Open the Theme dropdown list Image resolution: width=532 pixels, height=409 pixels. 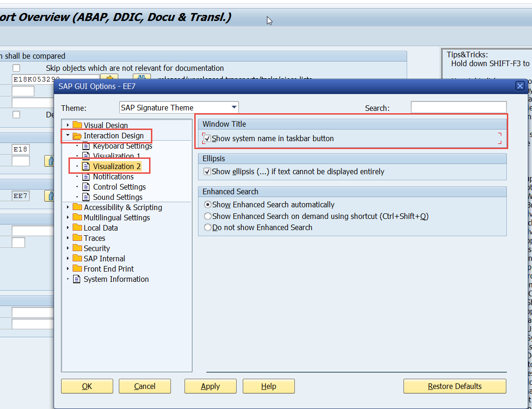(x=234, y=108)
